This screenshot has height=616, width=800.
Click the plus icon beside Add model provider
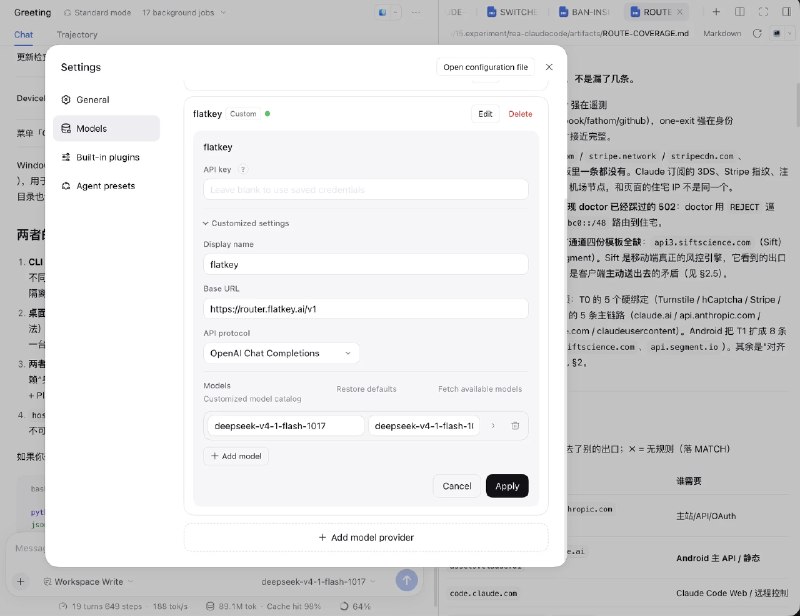point(322,537)
